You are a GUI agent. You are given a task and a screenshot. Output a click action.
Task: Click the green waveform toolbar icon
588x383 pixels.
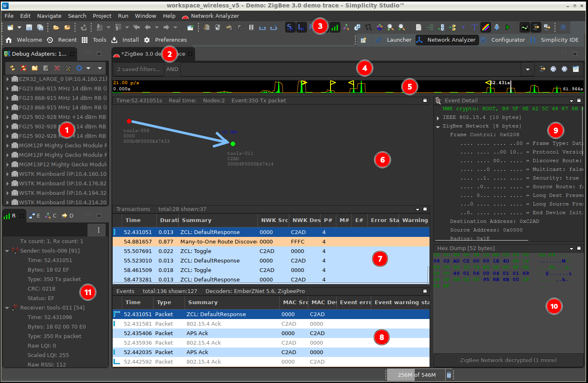tap(525, 27)
